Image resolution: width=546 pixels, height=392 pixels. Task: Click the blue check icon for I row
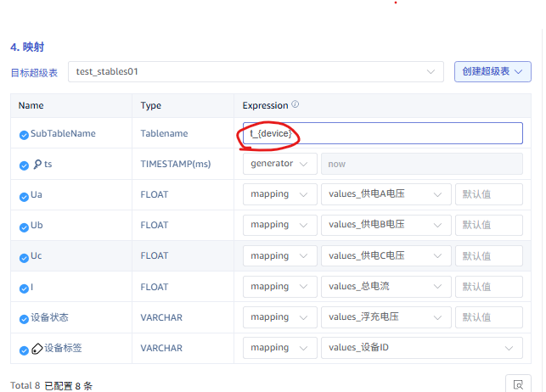24,287
